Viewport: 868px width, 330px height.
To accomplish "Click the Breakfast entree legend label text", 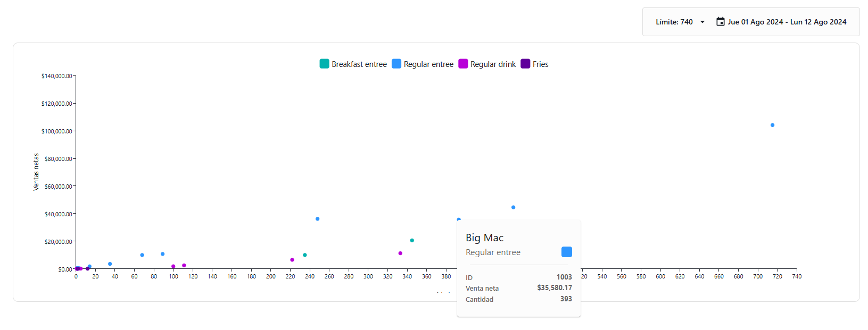I will click(x=359, y=64).
